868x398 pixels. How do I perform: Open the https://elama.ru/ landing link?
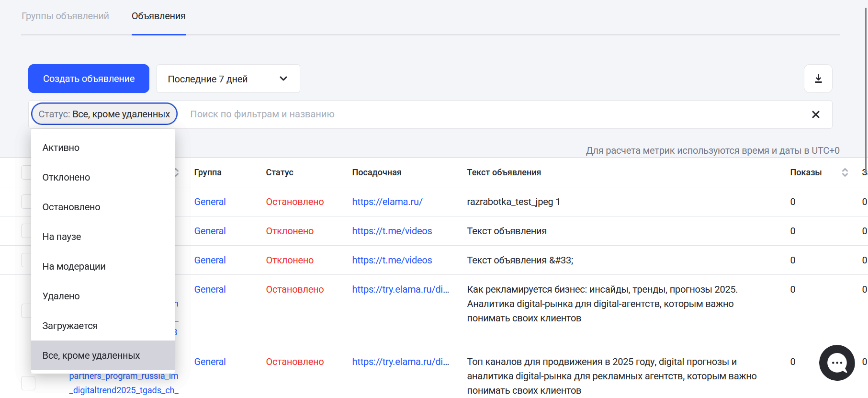point(387,202)
